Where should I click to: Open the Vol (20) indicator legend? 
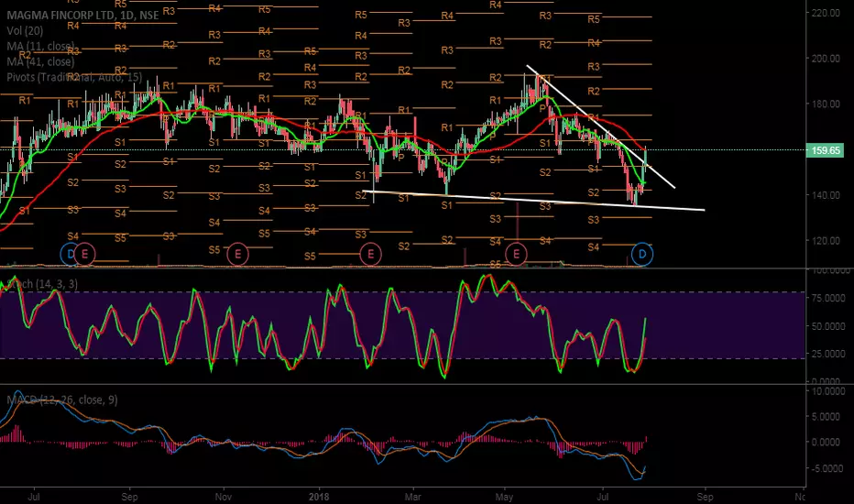click(x=25, y=31)
